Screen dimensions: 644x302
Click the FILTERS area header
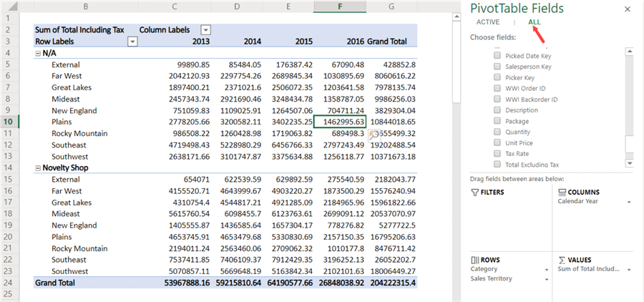[x=487, y=192]
